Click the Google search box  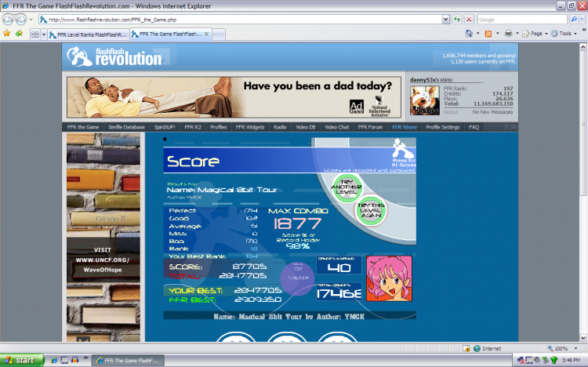(x=521, y=20)
